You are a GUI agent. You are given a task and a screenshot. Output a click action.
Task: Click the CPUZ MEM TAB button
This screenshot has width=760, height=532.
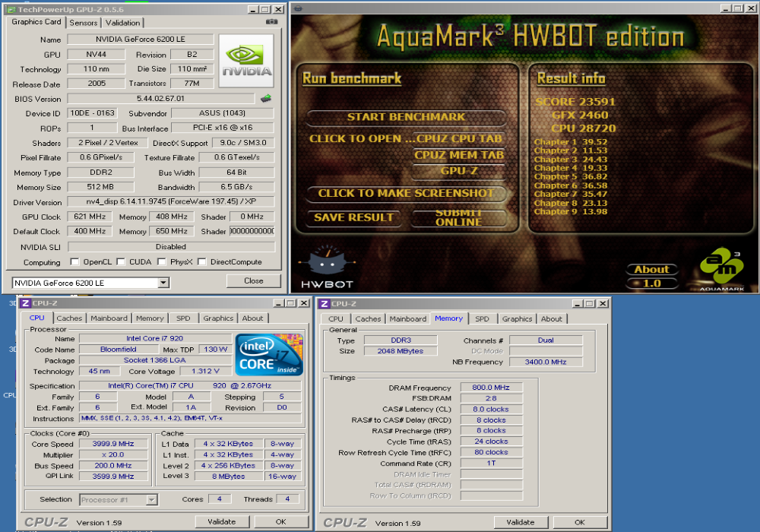tap(458, 155)
